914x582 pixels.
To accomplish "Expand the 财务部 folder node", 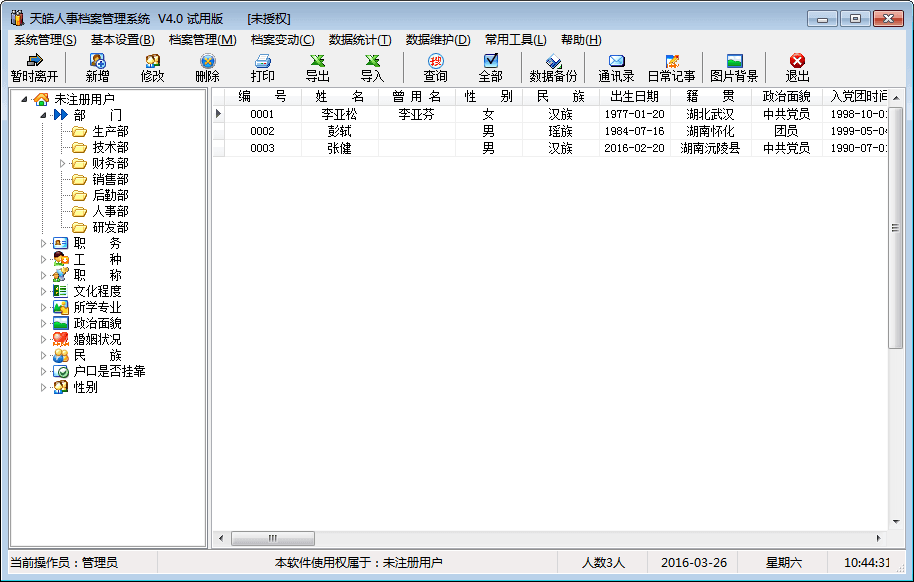I will pyautogui.click(x=62, y=163).
